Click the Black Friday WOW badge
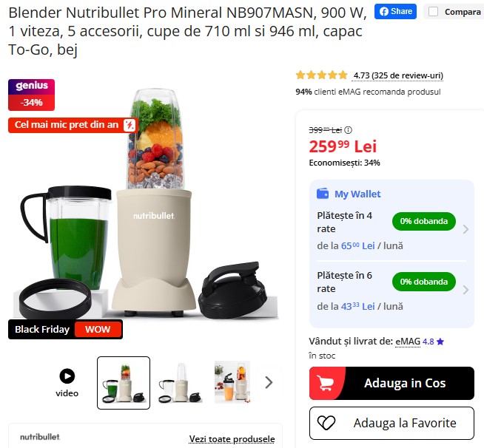Viewport: 484px width, 448px height. tap(65, 329)
